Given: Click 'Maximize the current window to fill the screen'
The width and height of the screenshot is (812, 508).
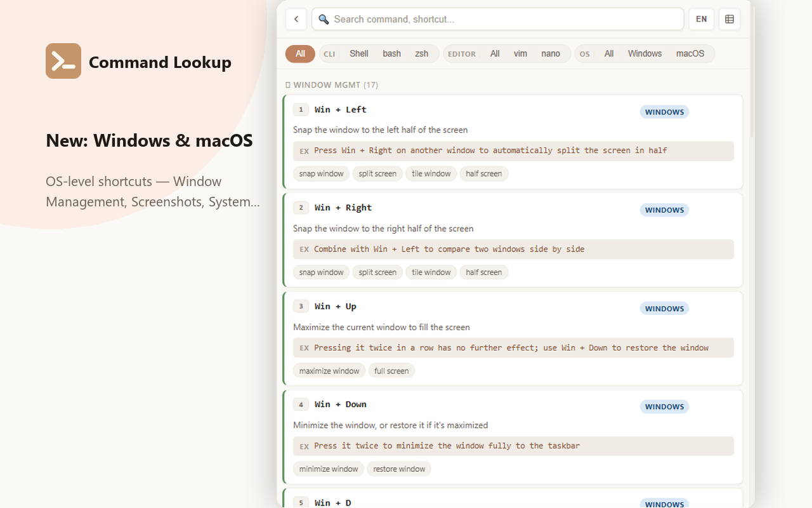Looking at the screenshot, I should tap(381, 327).
